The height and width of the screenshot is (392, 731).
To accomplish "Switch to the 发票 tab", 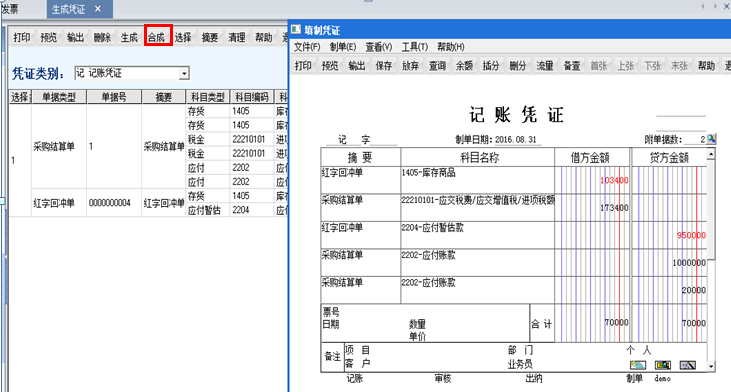I will (x=10, y=9).
